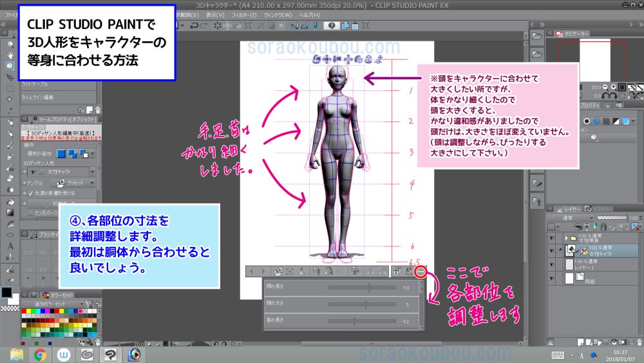The height and width of the screenshot is (363, 644).
Task: Select ライトテーブル sub tool
Action: (x=59, y=84)
